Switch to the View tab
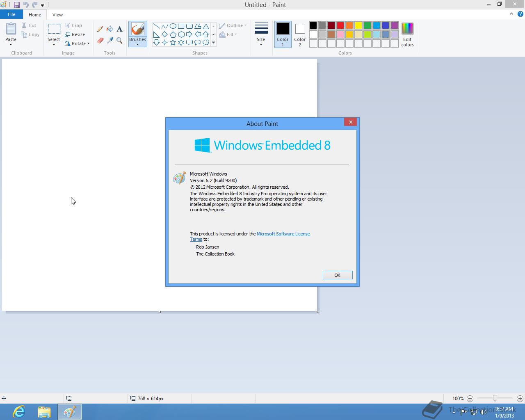The image size is (525, 420). pos(57,15)
